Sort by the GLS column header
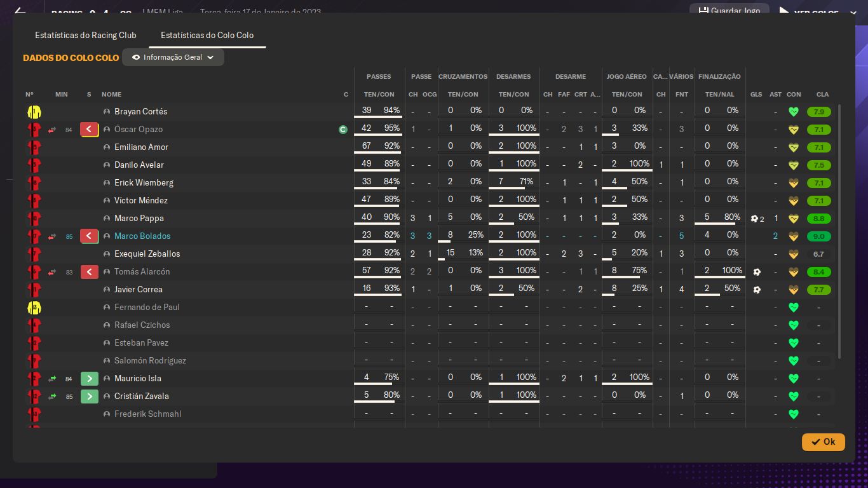Screen dimensions: 868x488 click(756, 95)
